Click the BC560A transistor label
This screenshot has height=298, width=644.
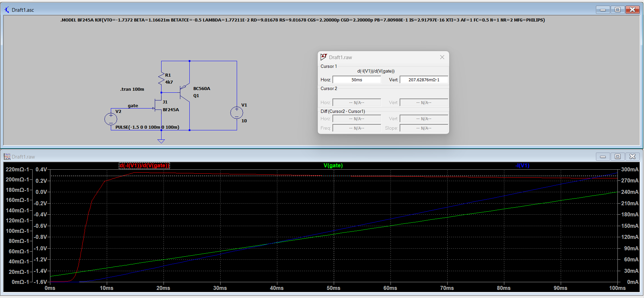click(202, 88)
